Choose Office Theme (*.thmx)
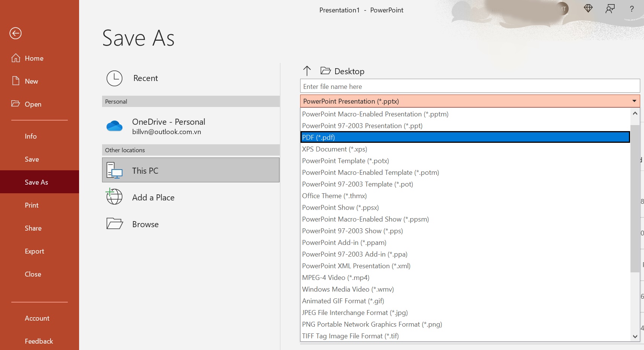Image resolution: width=644 pixels, height=350 pixels. (x=465, y=196)
